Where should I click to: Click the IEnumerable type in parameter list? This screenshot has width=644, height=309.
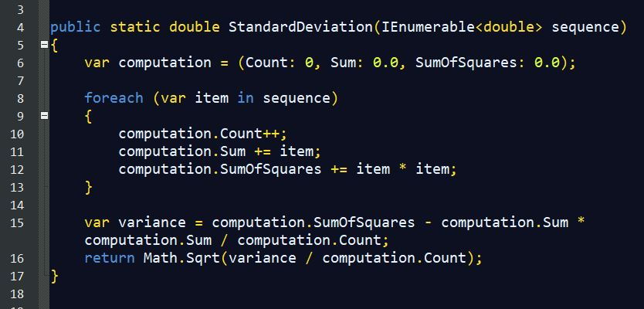(x=429, y=27)
